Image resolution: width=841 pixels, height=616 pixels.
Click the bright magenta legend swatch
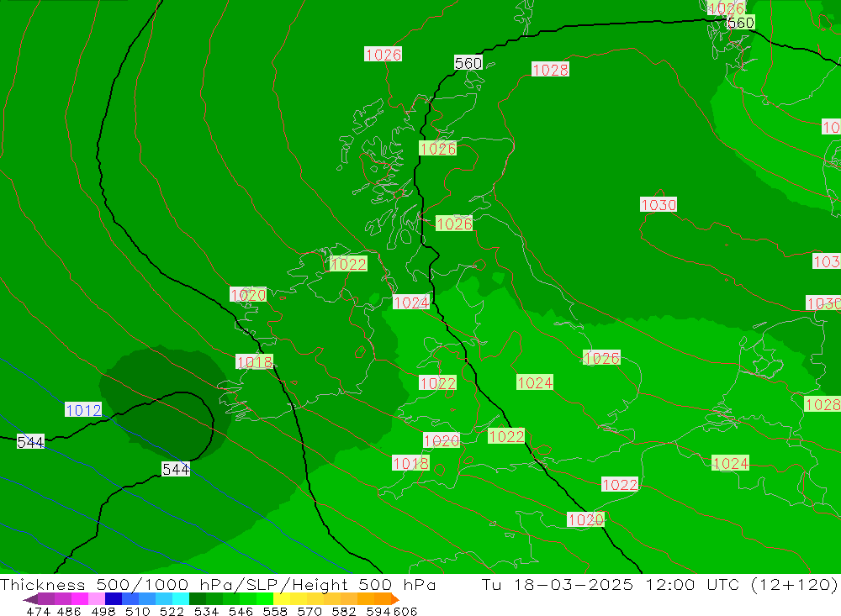tap(80, 599)
